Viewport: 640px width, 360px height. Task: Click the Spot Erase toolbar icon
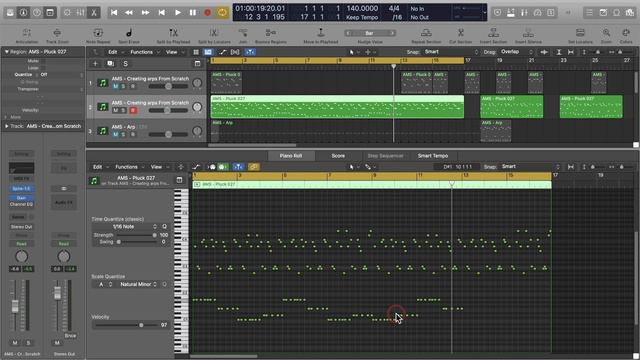click(x=129, y=35)
